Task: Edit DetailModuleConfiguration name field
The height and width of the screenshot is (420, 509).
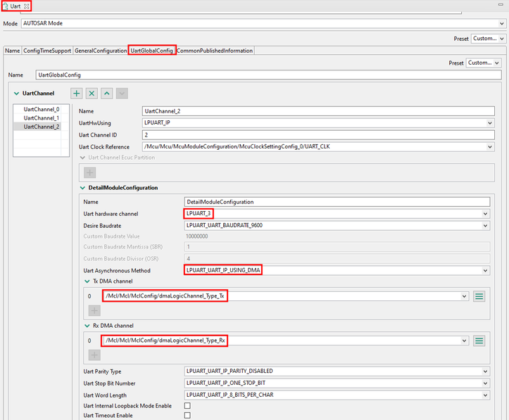Action: click(337, 202)
